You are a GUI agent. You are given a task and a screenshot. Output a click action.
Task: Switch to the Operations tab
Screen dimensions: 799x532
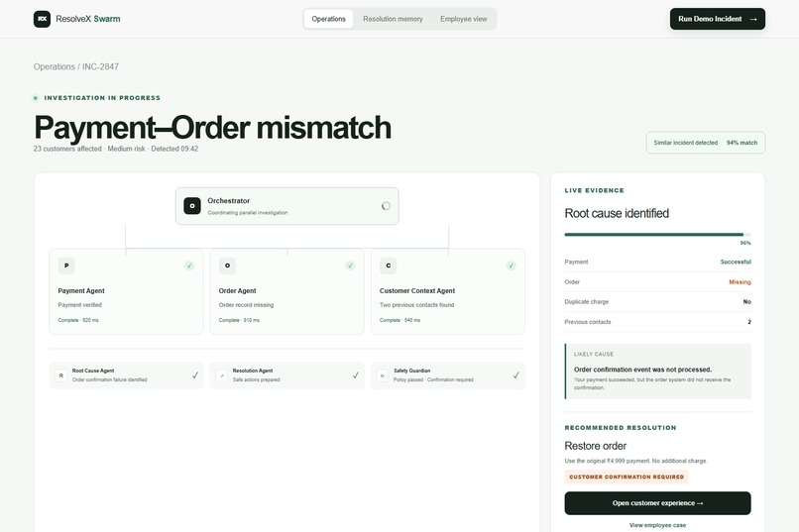(x=329, y=19)
